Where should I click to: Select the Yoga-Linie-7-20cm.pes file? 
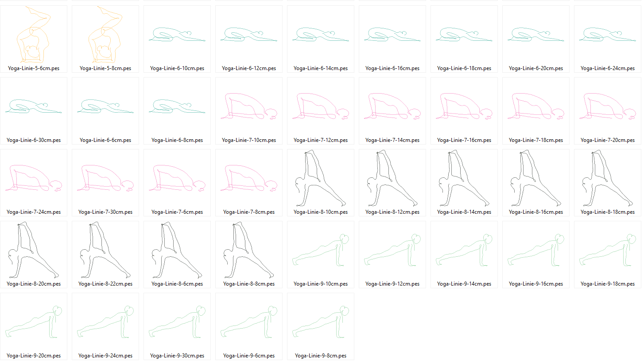[608, 111]
